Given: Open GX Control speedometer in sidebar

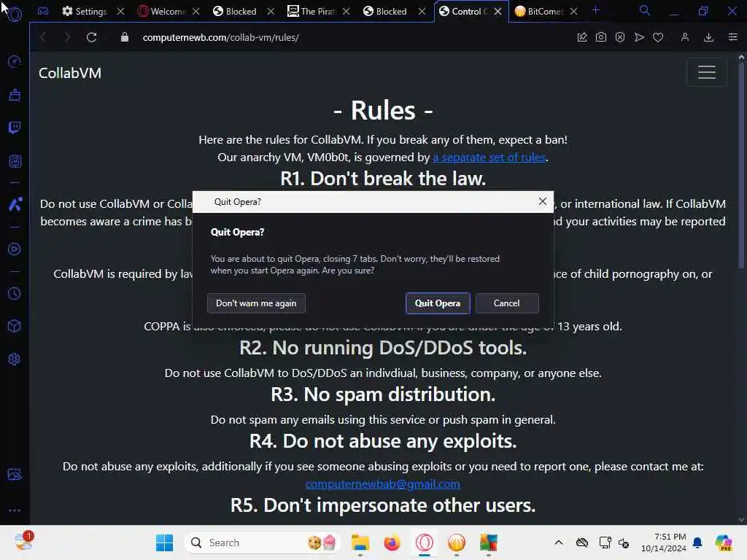Looking at the screenshot, I should (x=15, y=61).
